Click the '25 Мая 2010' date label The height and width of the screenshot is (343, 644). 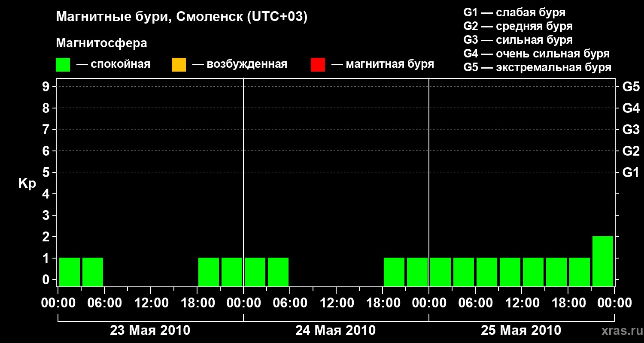tap(521, 331)
